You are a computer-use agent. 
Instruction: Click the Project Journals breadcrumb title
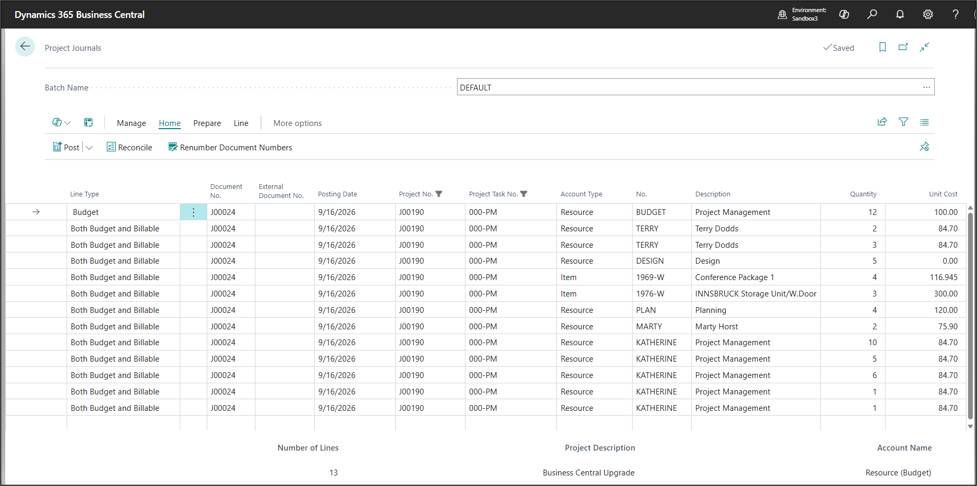tap(72, 48)
